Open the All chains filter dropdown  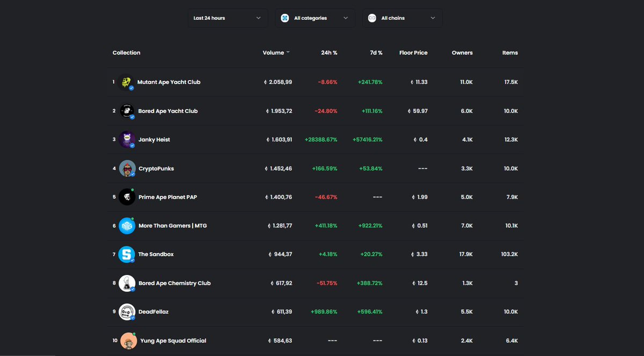tap(402, 18)
